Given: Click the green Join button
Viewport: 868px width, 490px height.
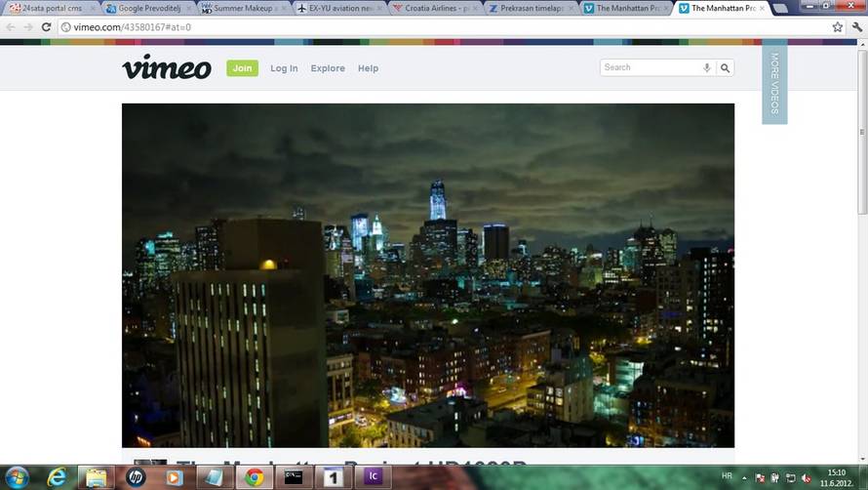Looking at the screenshot, I should 242,68.
